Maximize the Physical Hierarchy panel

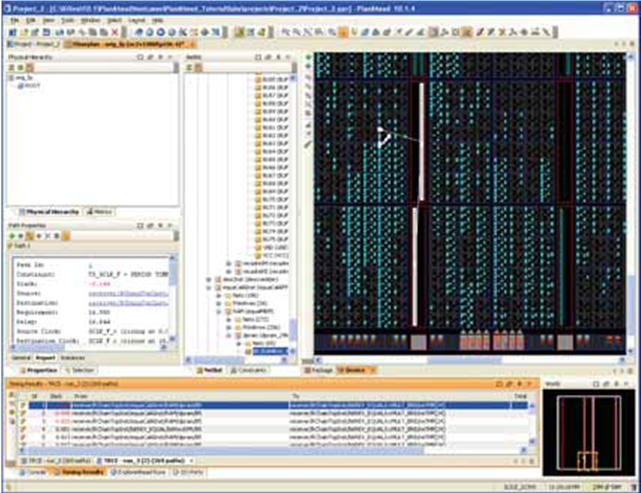(x=140, y=57)
